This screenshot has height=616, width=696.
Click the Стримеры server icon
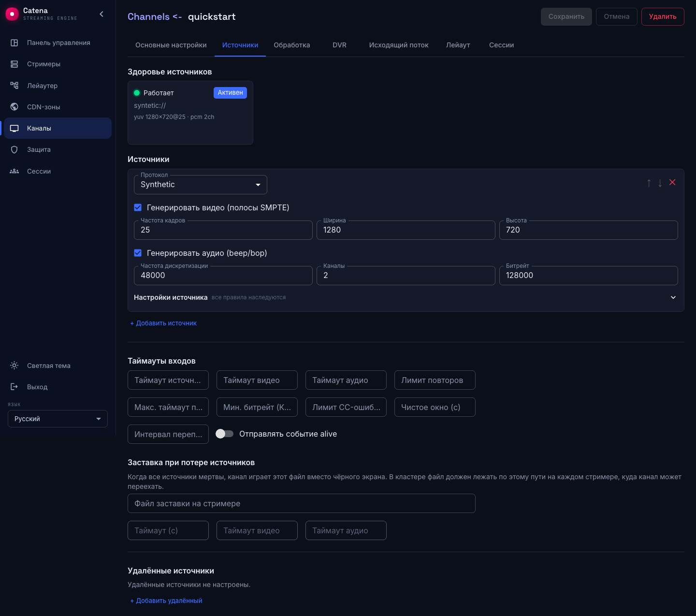(x=14, y=64)
